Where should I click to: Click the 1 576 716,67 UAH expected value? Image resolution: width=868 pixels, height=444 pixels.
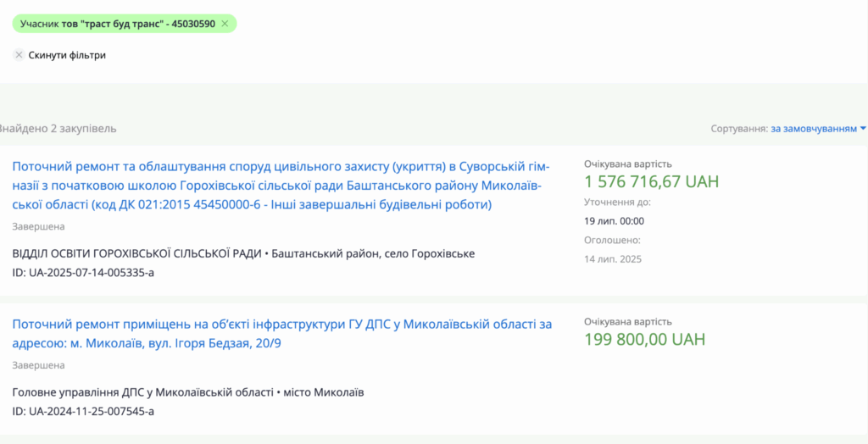pos(645,182)
